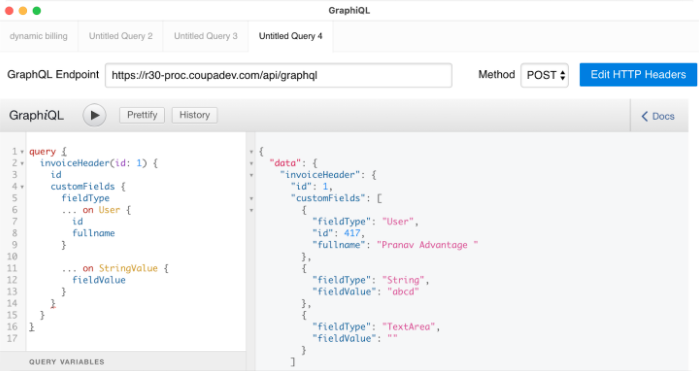The image size is (699, 371).
Task: Click '... on User' on line 6
Action: (x=91, y=210)
